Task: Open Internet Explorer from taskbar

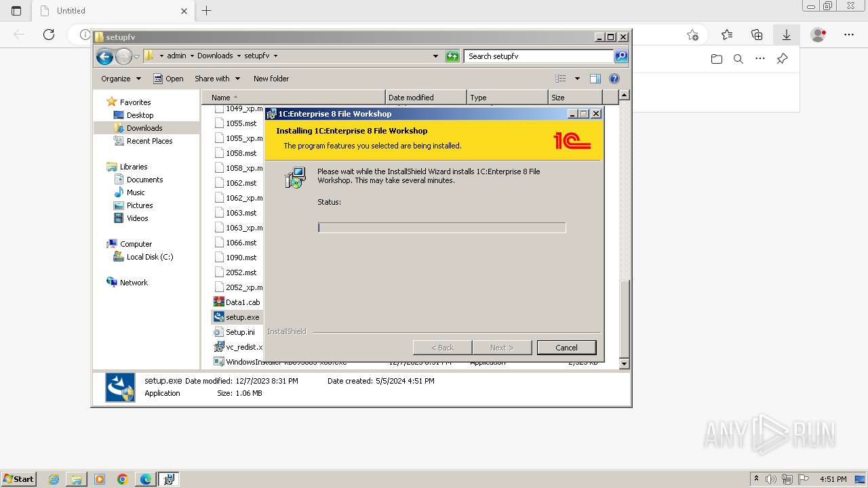Action: click(x=54, y=479)
